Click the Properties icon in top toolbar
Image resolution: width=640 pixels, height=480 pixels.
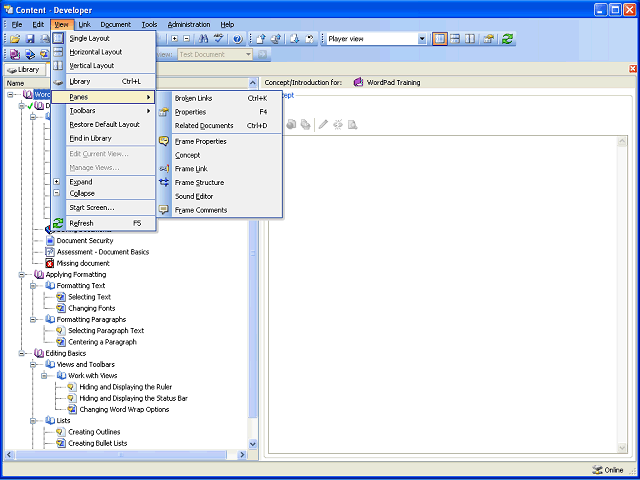[x=489, y=39]
